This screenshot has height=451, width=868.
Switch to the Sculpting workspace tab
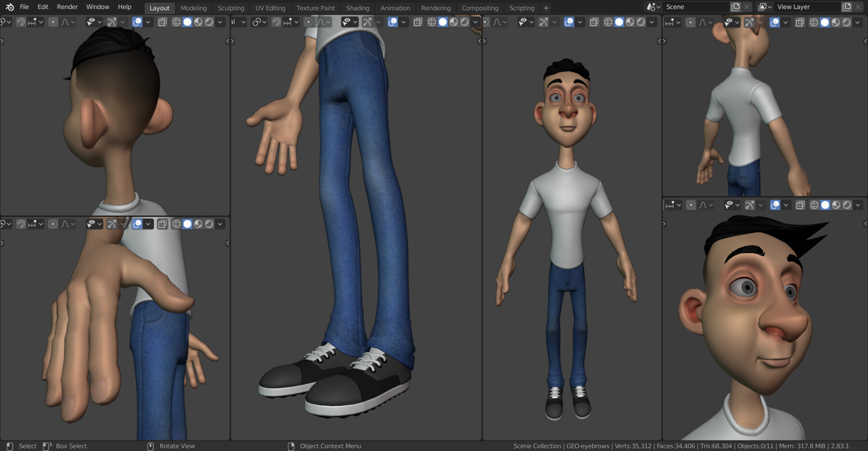[231, 8]
